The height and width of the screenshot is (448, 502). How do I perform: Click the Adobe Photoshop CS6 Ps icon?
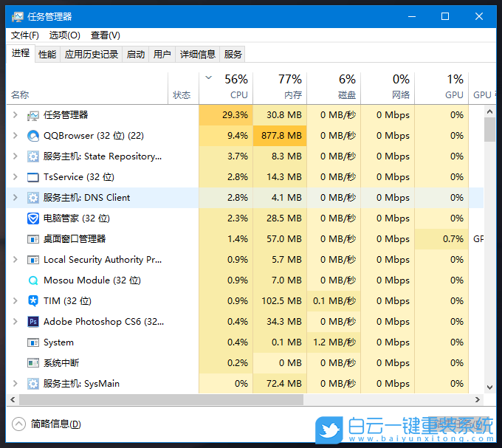33,322
